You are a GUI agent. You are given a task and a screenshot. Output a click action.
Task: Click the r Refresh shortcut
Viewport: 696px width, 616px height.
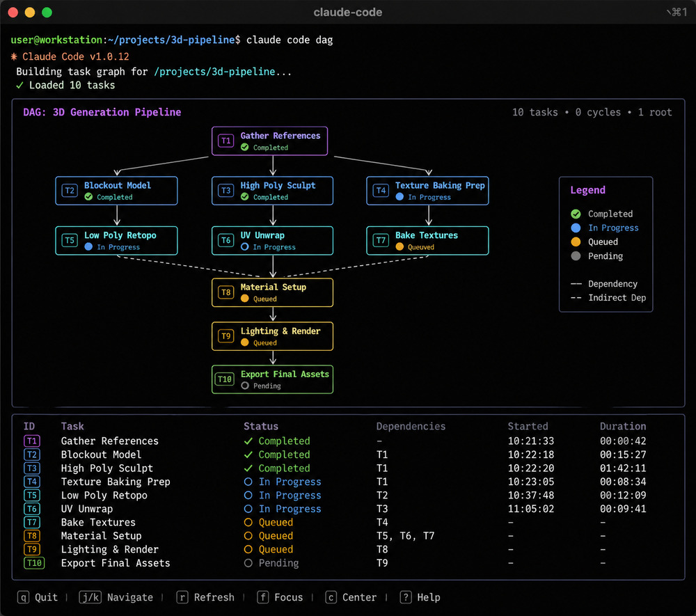[x=205, y=597]
